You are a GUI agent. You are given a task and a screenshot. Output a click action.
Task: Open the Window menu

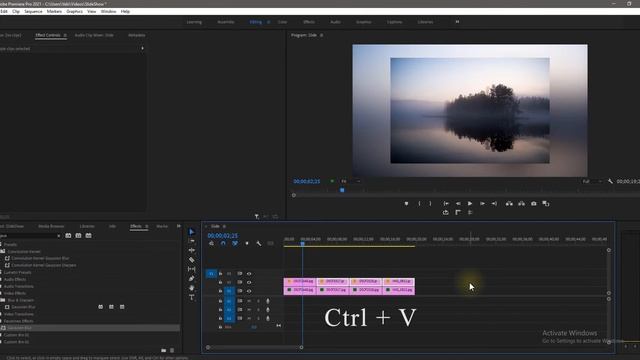click(x=109, y=11)
